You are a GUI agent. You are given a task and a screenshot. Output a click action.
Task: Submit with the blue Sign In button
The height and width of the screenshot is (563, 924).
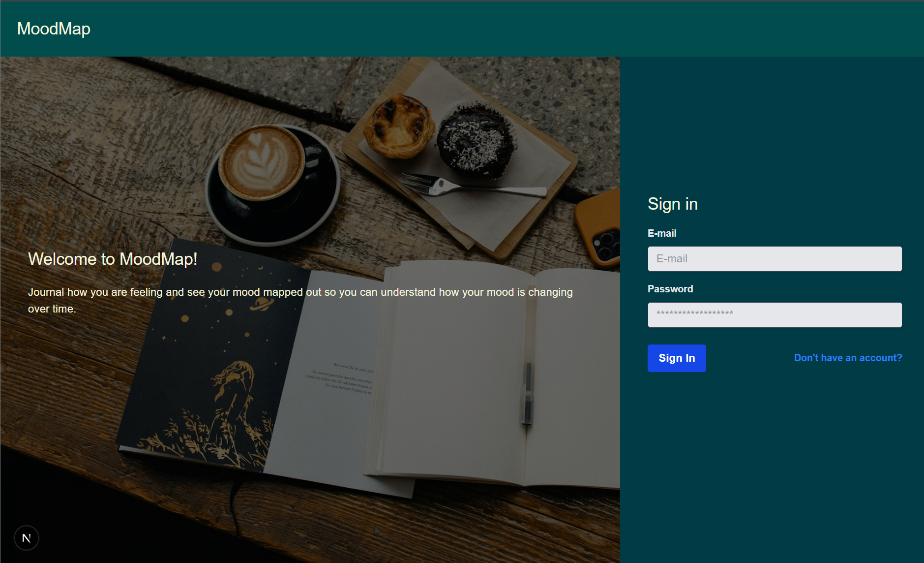click(677, 358)
